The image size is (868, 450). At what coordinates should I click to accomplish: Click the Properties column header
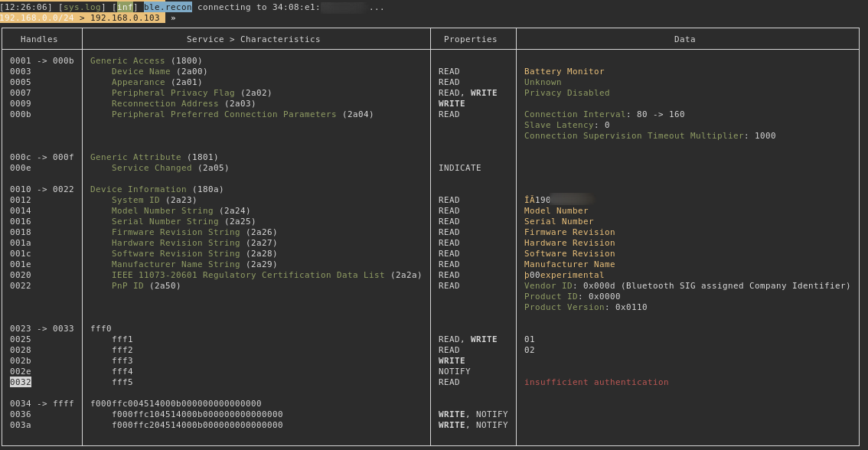[x=470, y=39]
